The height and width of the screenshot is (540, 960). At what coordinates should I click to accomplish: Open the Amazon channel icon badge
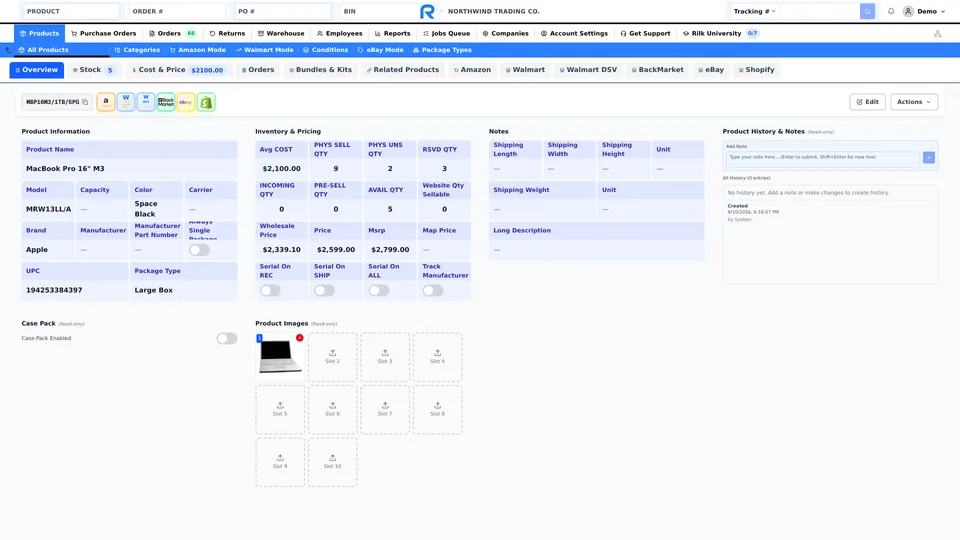coord(106,102)
